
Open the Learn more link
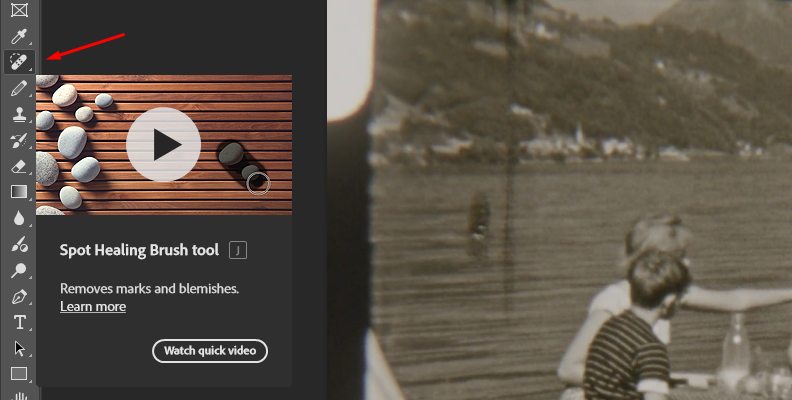[93, 307]
